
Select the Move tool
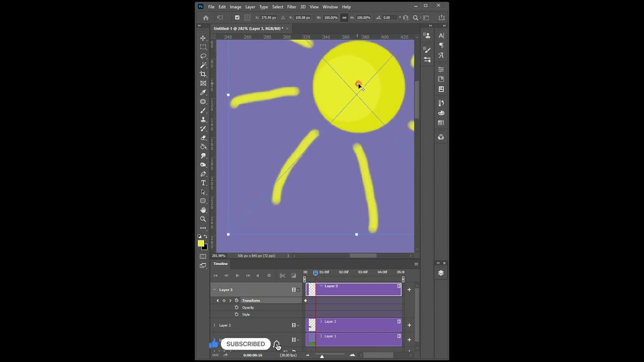[203, 38]
